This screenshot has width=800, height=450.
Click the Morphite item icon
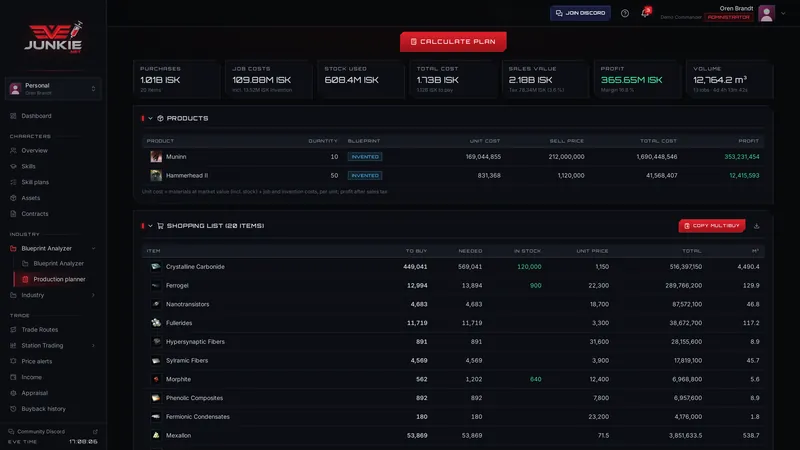pos(156,379)
